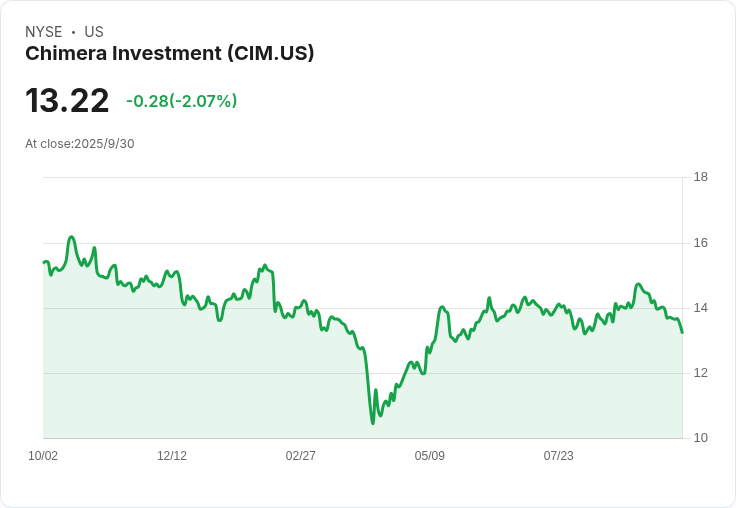Click the 12 price axis label
The height and width of the screenshot is (508, 736).
point(701,373)
